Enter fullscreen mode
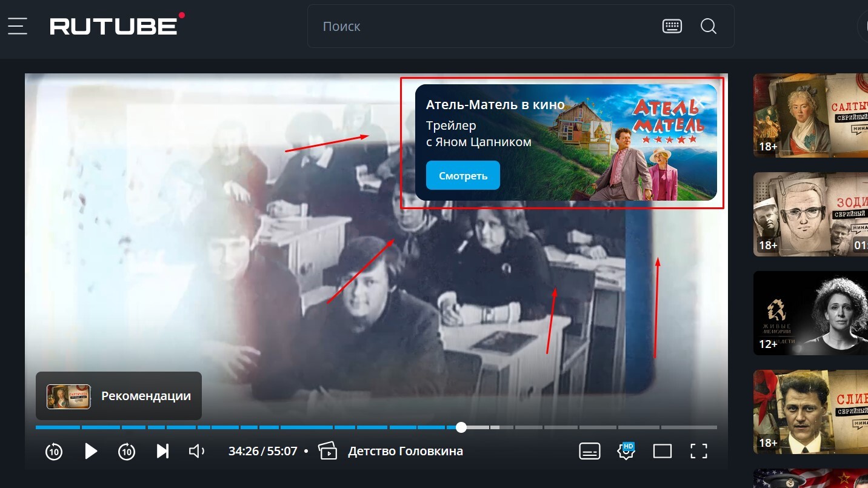 [x=699, y=451]
